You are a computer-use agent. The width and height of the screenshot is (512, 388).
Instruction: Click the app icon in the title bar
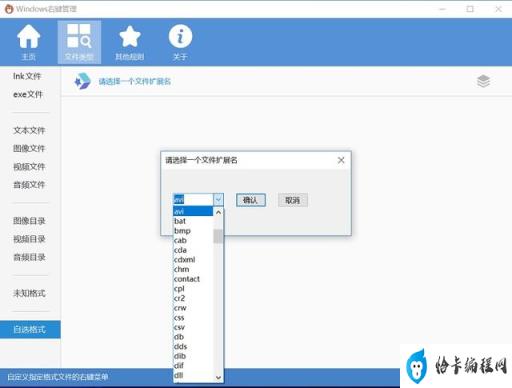[x=9, y=9]
